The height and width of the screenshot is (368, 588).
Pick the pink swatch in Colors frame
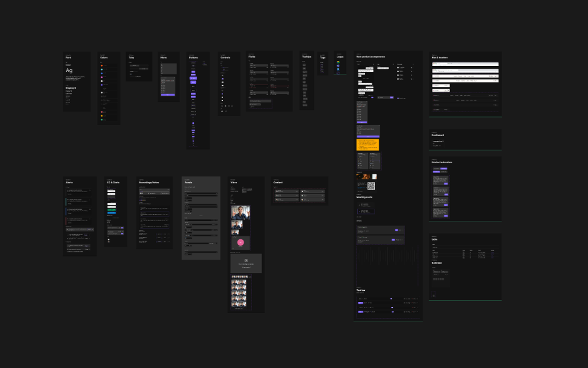[x=102, y=77]
